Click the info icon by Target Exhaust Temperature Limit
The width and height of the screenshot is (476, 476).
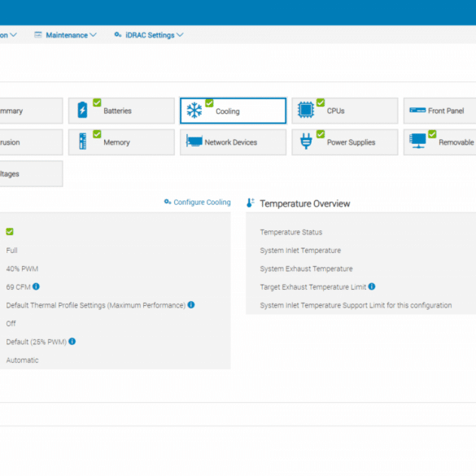pos(372,286)
